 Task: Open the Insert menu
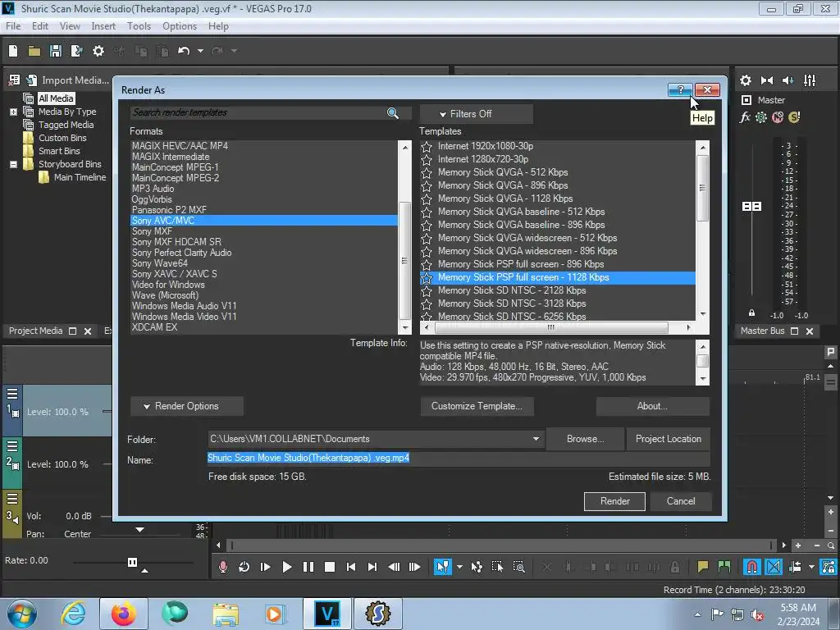(x=103, y=26)
